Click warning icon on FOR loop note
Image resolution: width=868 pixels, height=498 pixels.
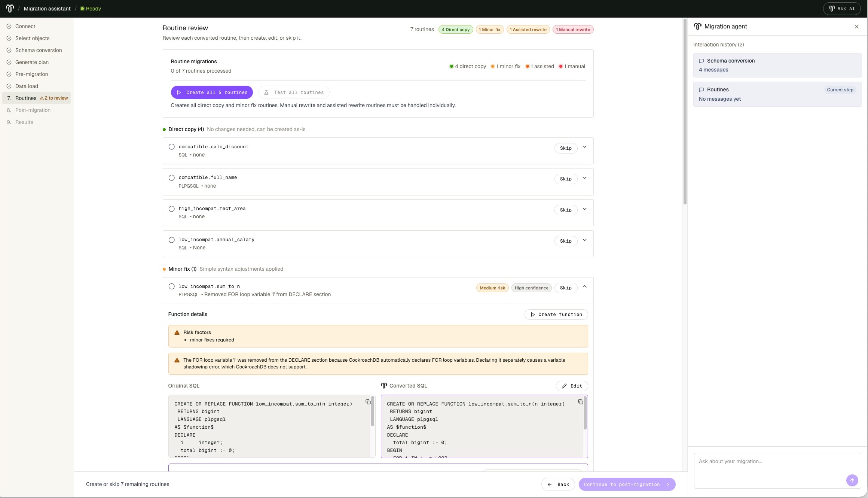click(x=177, y=360)
